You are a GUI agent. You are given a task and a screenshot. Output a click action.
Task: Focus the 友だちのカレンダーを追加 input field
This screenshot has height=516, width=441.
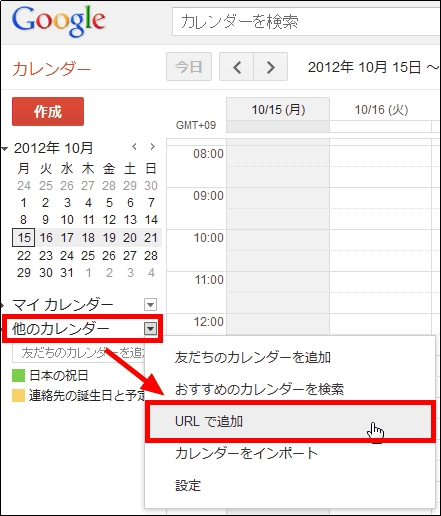click(x=79, y=353)
